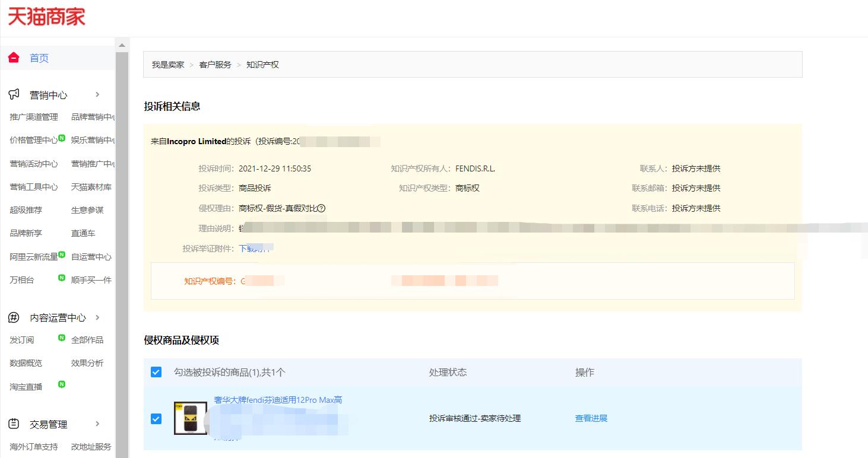868x458 pixels.
Task: Navigate to 我是卖家 via the breadcrumb
Action: (x=168, y=64)
